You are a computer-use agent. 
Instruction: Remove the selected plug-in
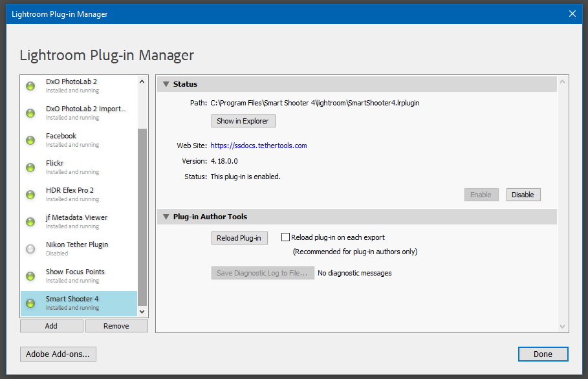tap(116, 326)
